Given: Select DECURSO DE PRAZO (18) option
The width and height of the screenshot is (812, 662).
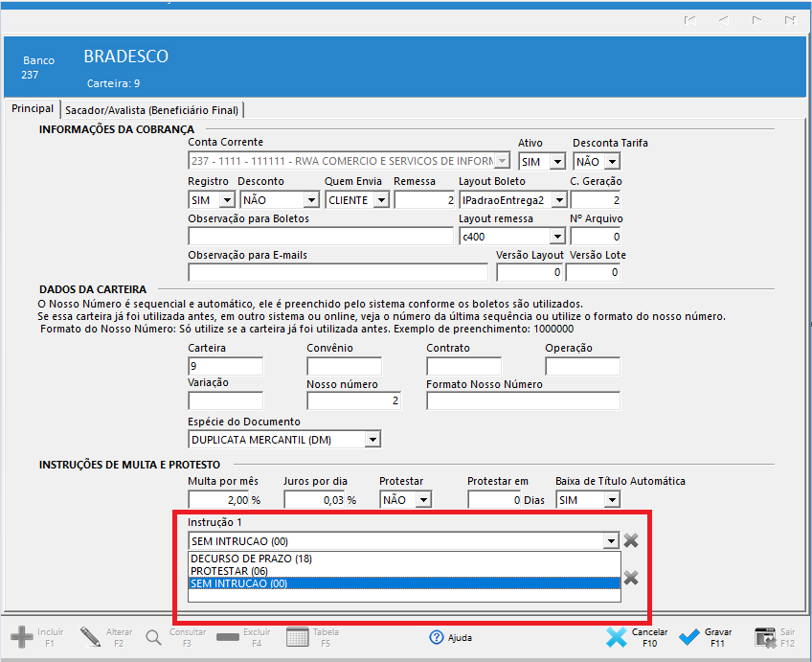Looking at the screenshot, I should coord(404,559).
